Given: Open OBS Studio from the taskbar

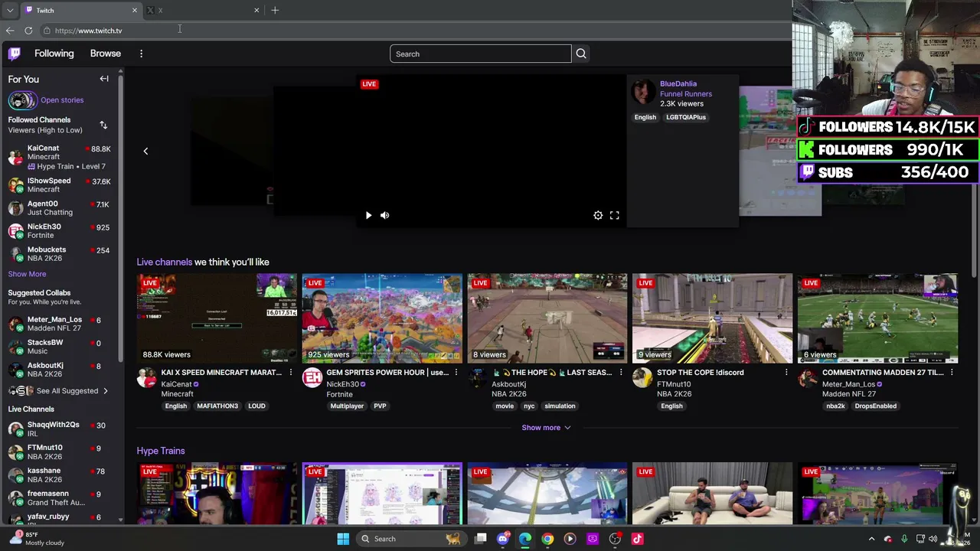Looking at the screenshot, I should pos(615,539).
